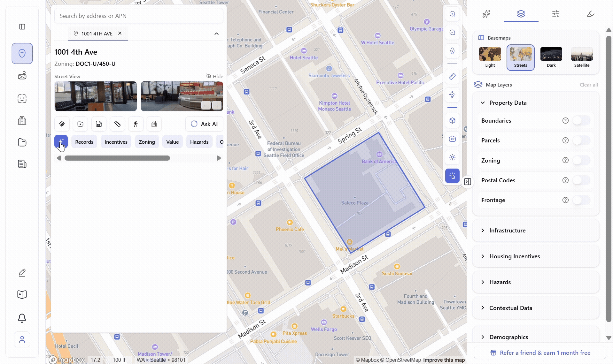Open the Hazards tab in property panel
The width and height of the screenshot is (613, 364).
[199, 142]
